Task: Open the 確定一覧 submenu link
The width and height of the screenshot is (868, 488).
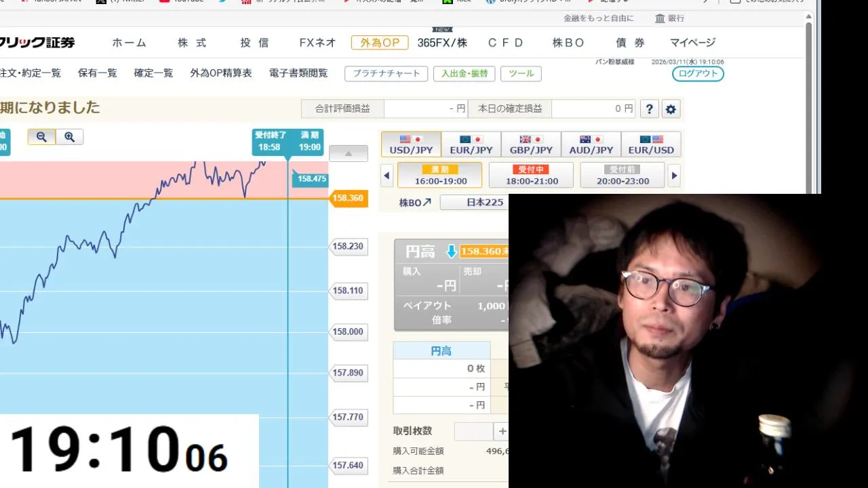Action: point(153,73)
